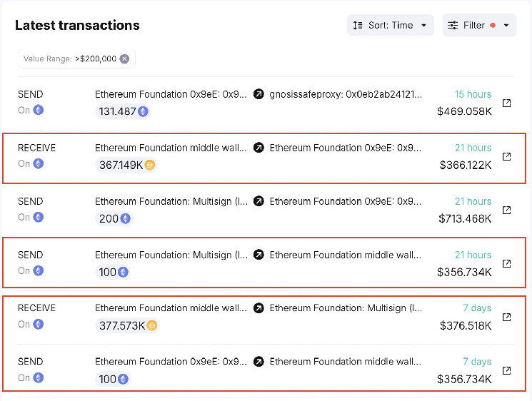The height and width of the screenshot is (401, 532).
Task: Click the dropdown arrow on the Filter button
Action: (506, 26)
